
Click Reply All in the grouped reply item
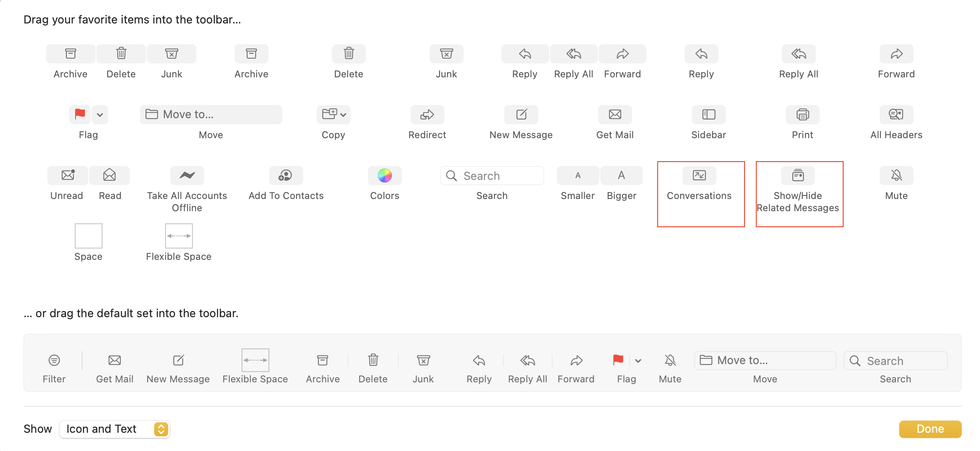(x=574, y=54)
